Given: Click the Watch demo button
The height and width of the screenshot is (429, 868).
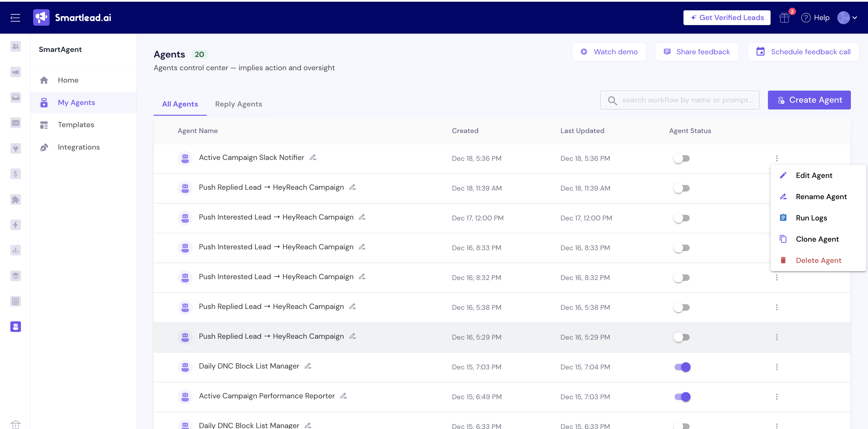Looking at the screenshot, I should [x=609, y=52].
